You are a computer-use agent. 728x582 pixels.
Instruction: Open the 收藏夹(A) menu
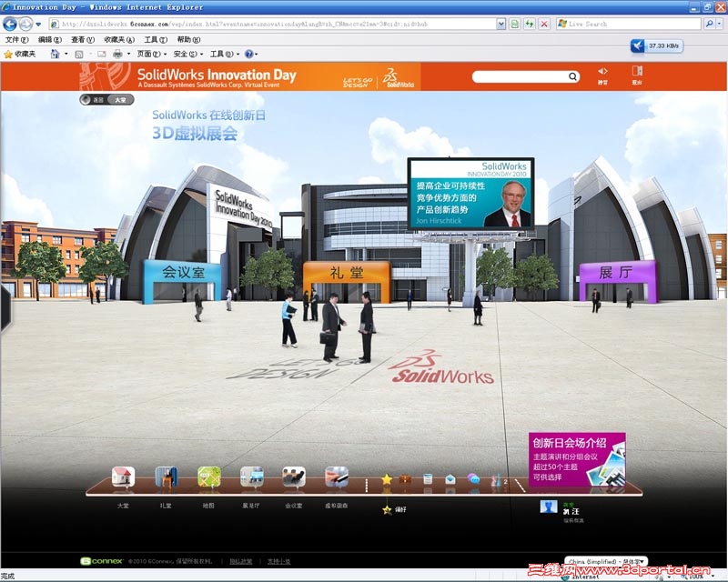[x=119, y=39]
